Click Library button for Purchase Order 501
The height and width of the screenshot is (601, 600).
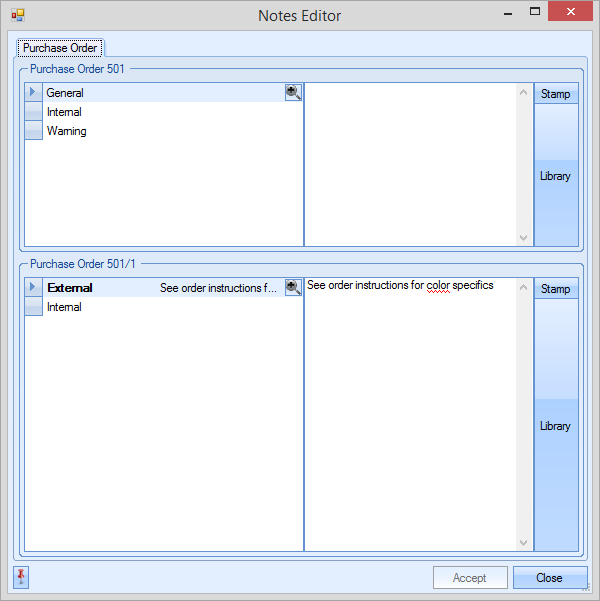[556, 176]
